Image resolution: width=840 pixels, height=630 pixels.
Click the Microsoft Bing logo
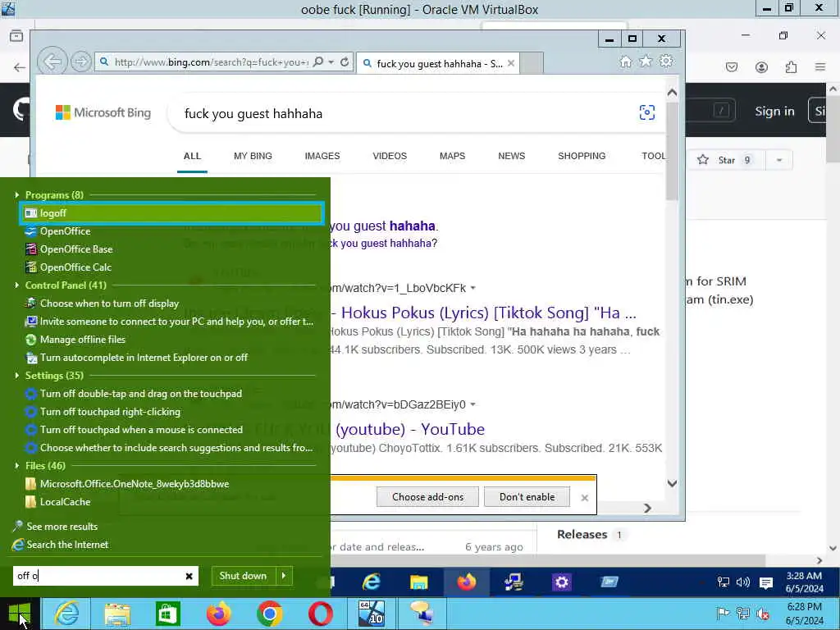[x=103, y=112]
